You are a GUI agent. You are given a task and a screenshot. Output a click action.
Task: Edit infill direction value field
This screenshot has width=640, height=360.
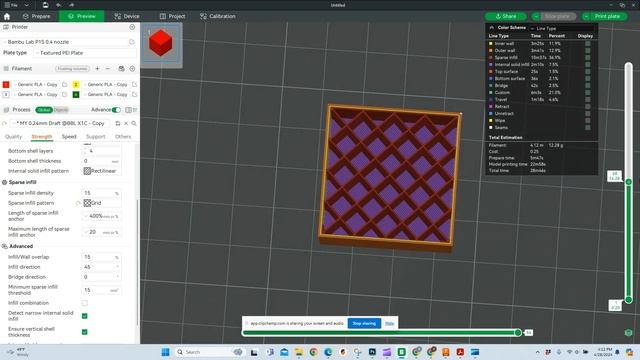[x=101, y=267]
